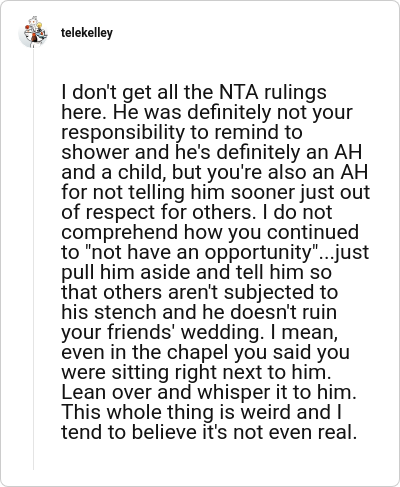Click the phrase "NTA rulings" in the comment
The width and height of the screenshot is (400, 487).
(272, 92)
